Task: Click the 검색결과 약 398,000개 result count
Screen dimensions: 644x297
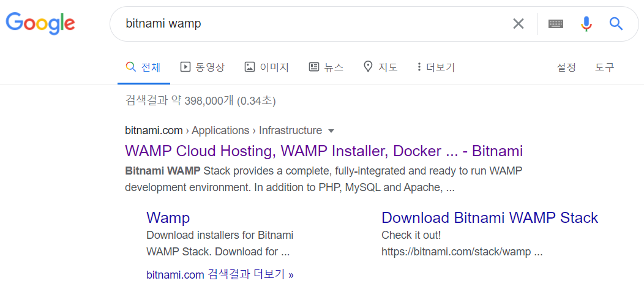Action: pyautogui.click(x=200, y=100)
